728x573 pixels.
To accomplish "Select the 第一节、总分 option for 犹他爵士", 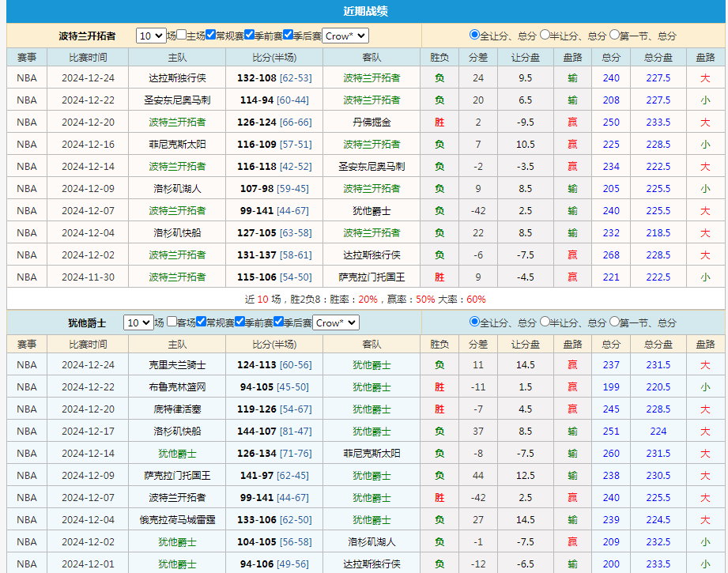I will [615, 323].
